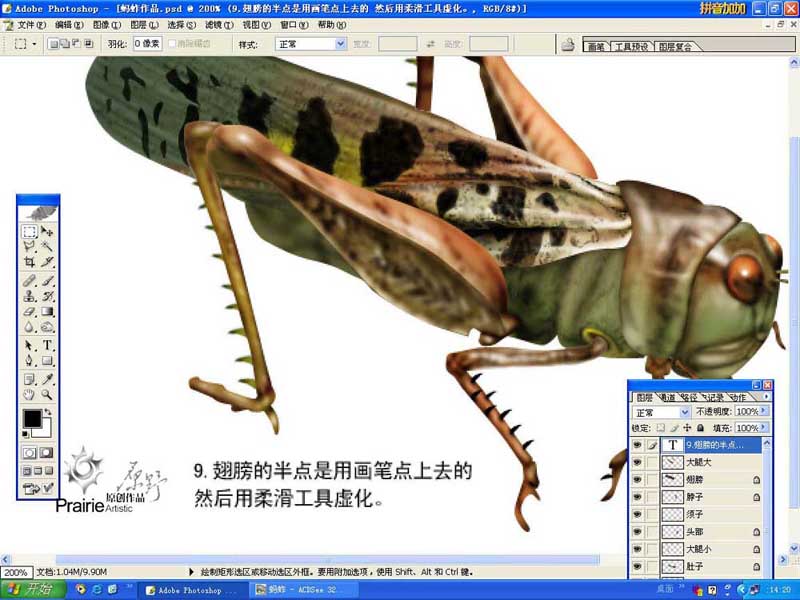Hide the 脖子 layer
The height and width of the screenshot is (600, 800).
pyautogui.click(x=637, y=497)
